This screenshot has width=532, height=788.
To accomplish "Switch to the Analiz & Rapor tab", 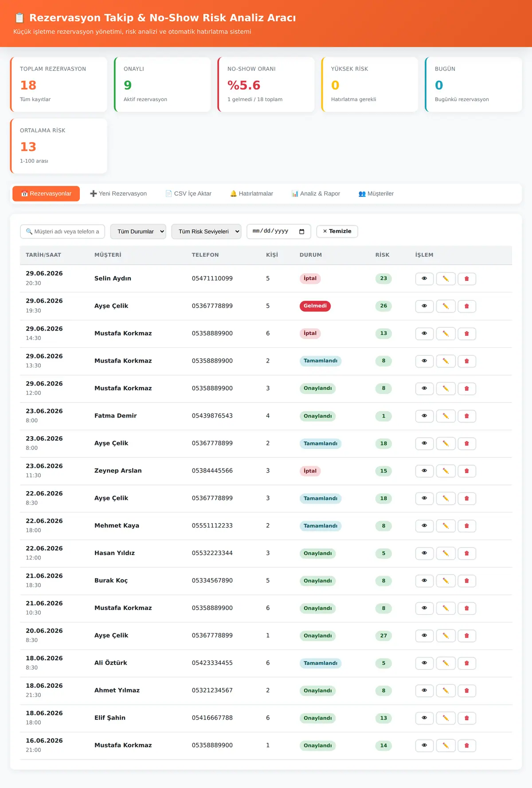I will [x=316, y=193].
